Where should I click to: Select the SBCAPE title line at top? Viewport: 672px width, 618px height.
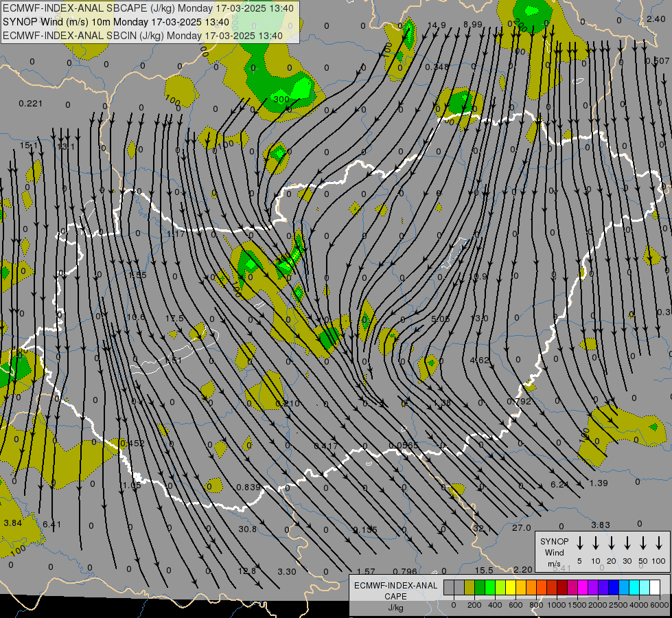pyautogui.click(x=148, y=8)
